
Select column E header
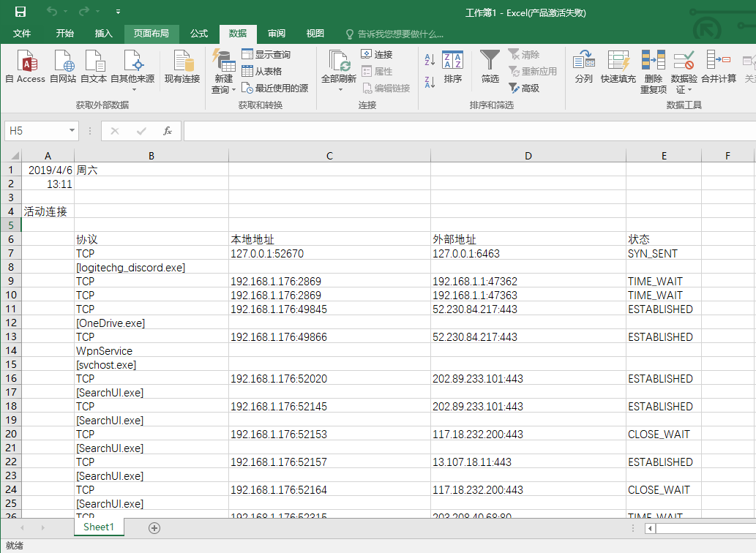click(664, 156)
